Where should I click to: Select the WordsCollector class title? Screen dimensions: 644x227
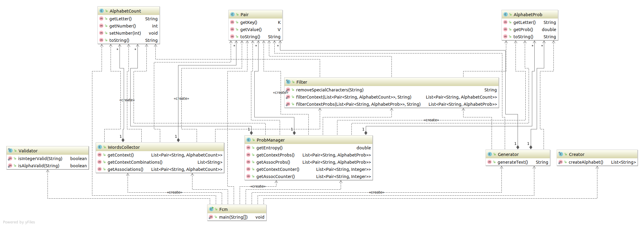[x=124, y=147]
